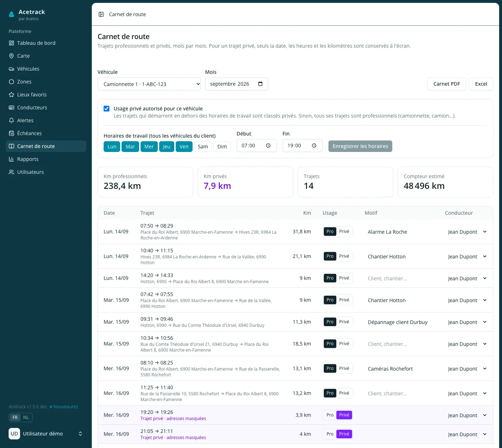Open the Nouveautés link
The width and height of the screenshot is (502, 448).
[x=64, y=407]
